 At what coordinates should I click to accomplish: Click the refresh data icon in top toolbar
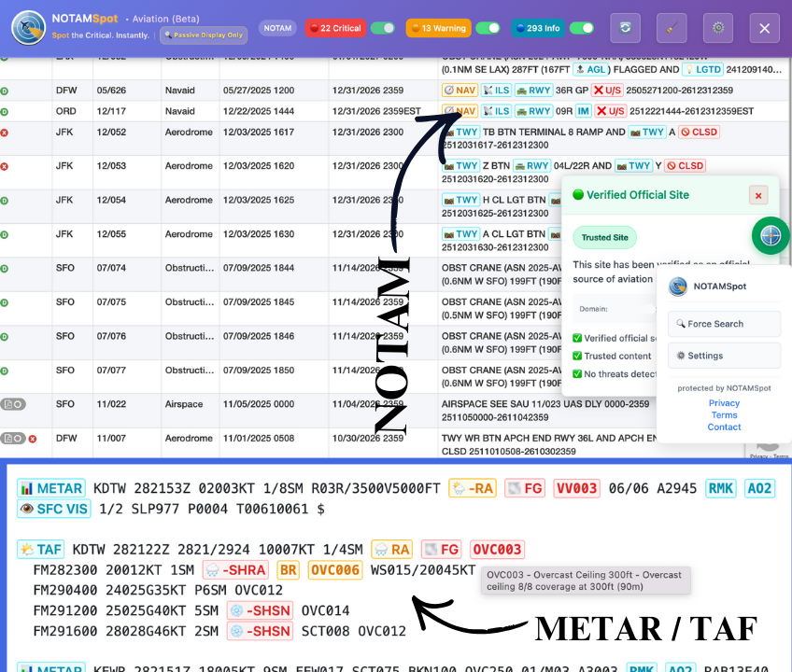(x=625, y=28)
